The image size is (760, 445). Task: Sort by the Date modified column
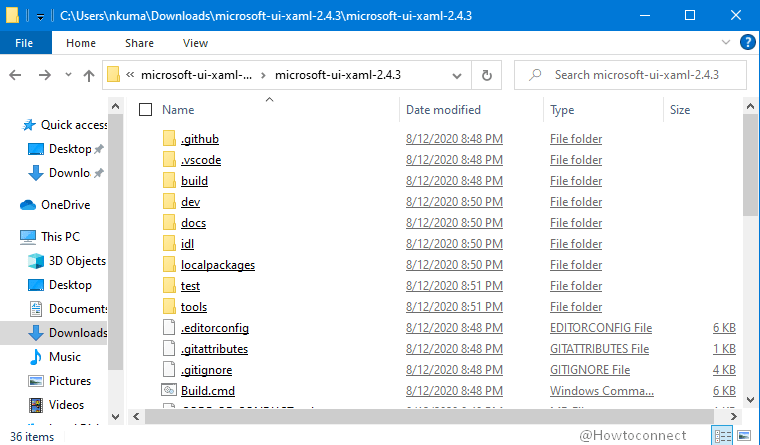[x=443, y=110]
